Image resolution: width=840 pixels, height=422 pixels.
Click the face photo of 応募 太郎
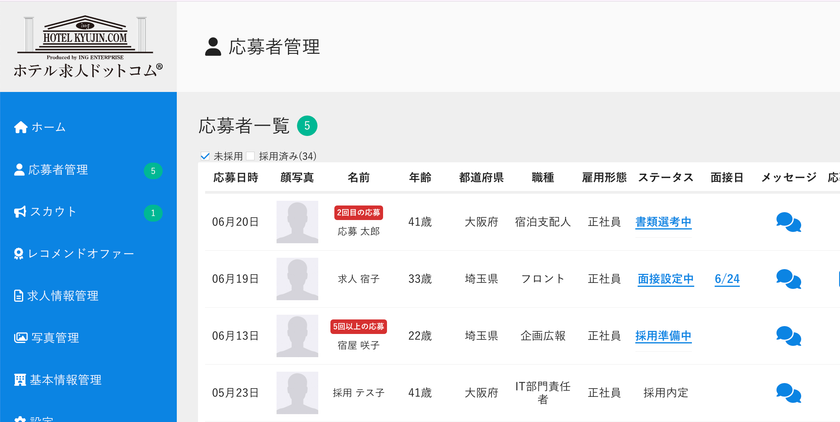297,222
